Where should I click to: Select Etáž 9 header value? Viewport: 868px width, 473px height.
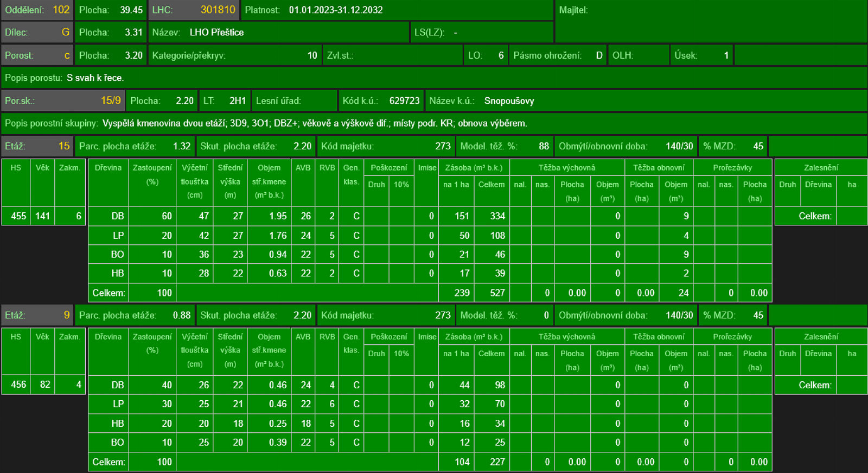coord(67,315)
